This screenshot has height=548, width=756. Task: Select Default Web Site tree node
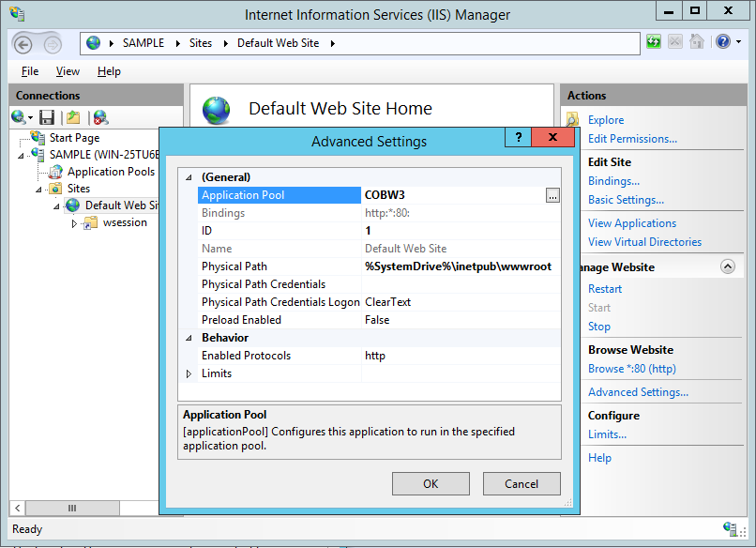(122, 205)
